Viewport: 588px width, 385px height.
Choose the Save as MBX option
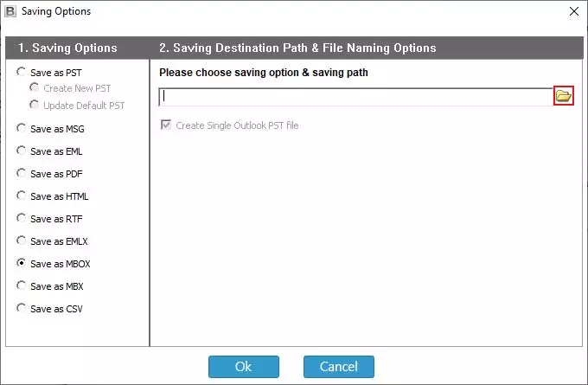(22, 286)
